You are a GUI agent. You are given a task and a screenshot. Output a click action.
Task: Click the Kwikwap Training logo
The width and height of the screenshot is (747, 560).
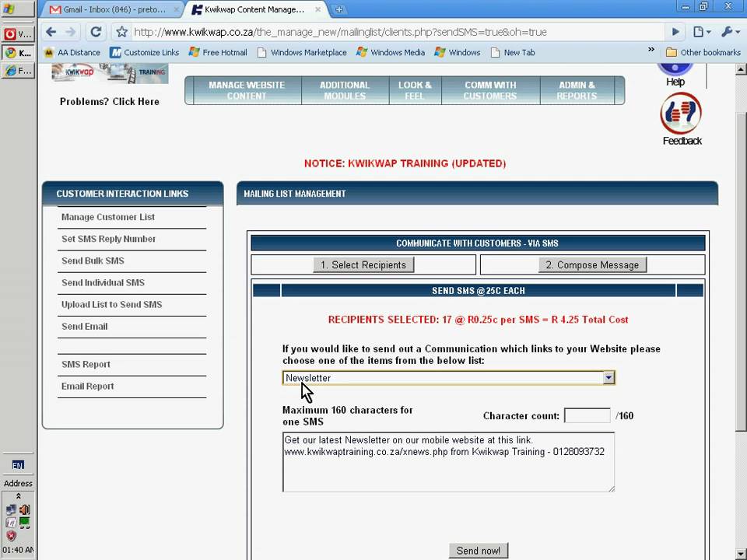pos(110,73)
